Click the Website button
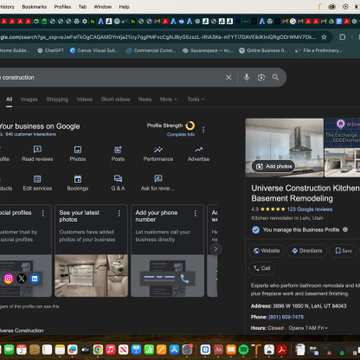The height and width of the screenshot is (360, 360). (x=266, y=251)
